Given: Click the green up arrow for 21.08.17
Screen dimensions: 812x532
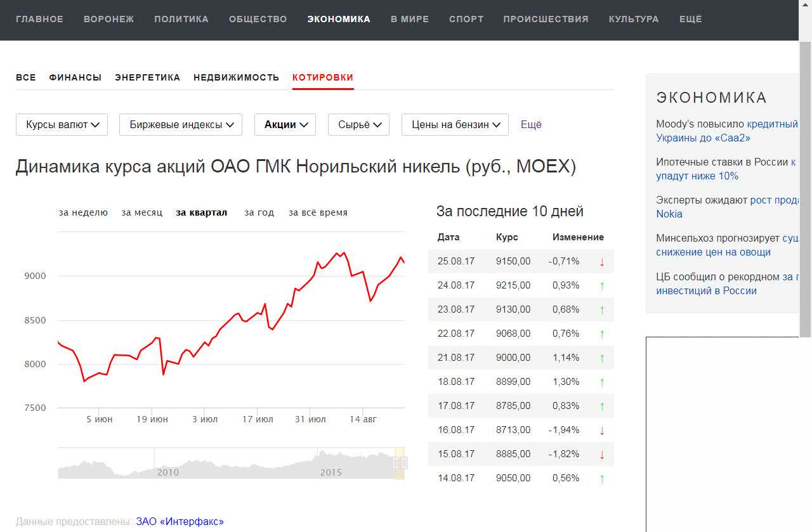Looking at the screenshot, I should (x=601, y=358).
